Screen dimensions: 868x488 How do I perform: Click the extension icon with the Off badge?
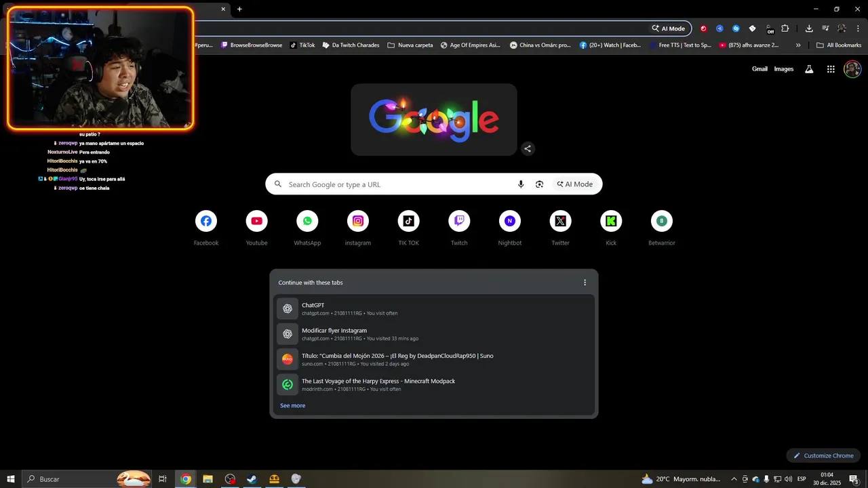(x=769, y=28)
